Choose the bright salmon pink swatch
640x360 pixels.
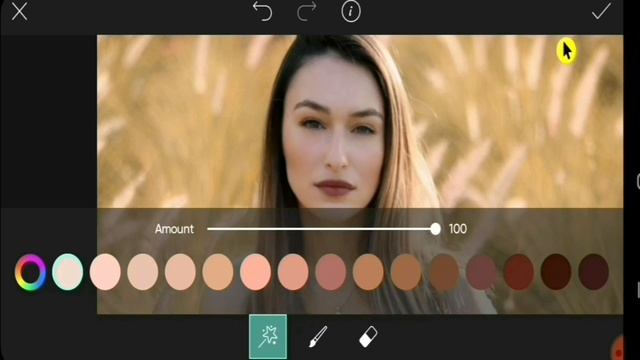pos(255,272)
